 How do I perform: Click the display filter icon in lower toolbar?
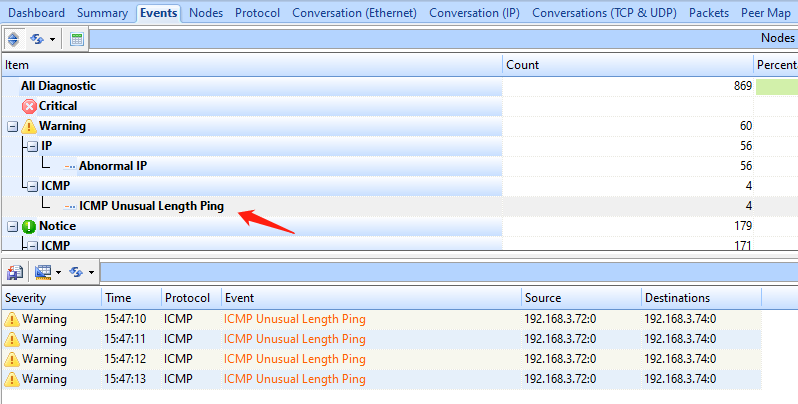coord(42,272)
